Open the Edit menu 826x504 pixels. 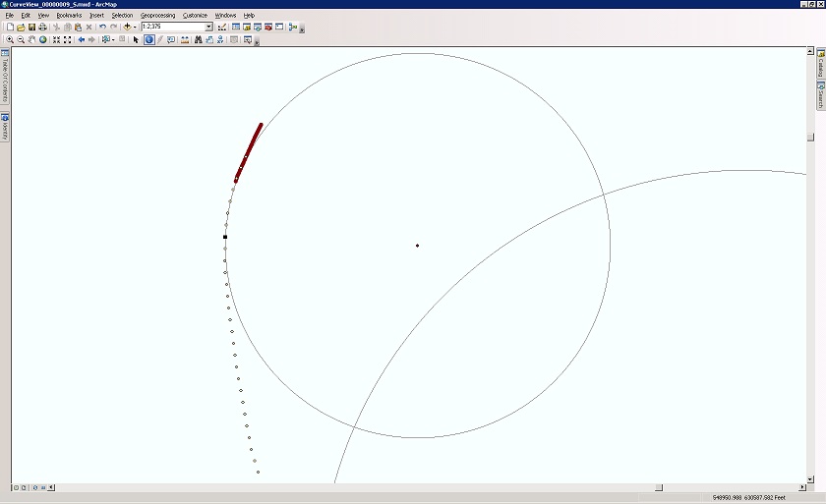26,16
